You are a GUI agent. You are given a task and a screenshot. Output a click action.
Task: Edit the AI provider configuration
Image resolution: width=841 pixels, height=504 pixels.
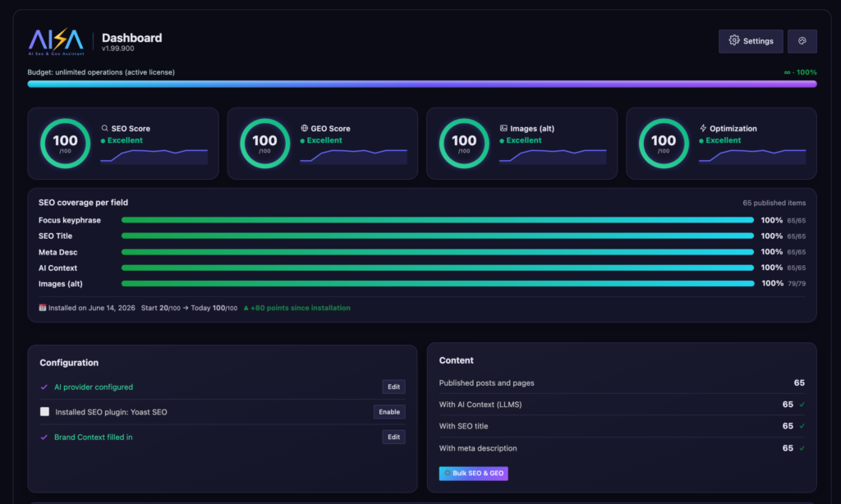click(x=393, y=387)
